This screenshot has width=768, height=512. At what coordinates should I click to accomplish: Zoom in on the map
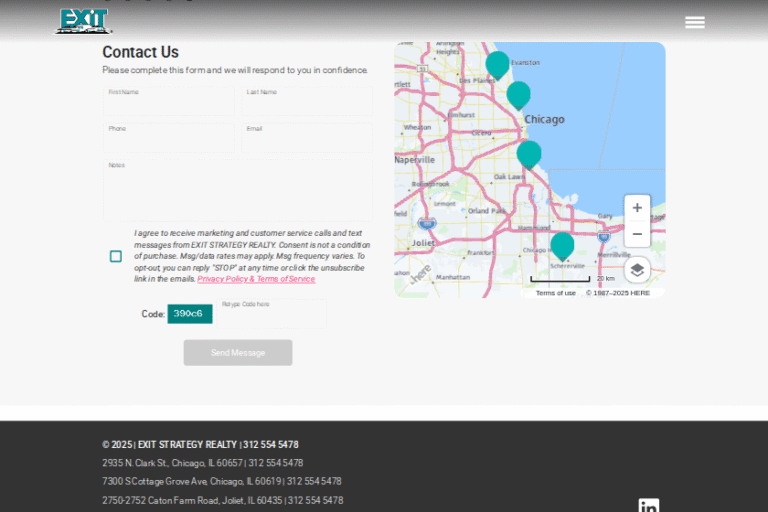(637, 208)
